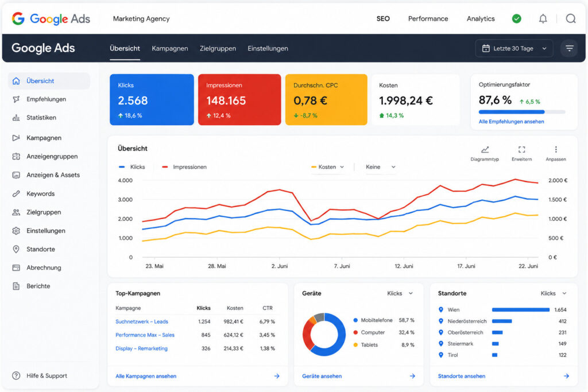The width and height of the screenshot is (588, 392).
Task: Switch to Zielgruppen tab in dark bar
Action: (x=218, y=48)
